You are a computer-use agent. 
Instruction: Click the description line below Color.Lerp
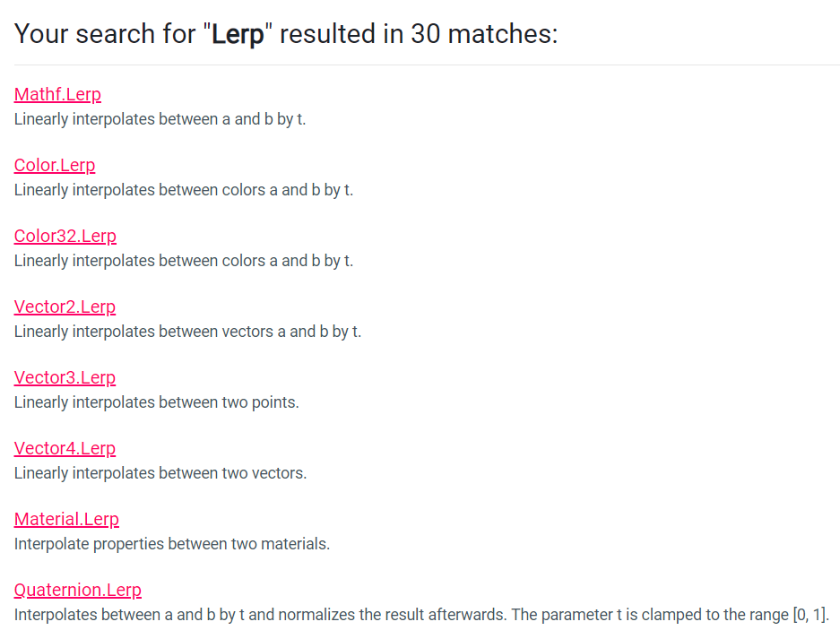[184, 190]
